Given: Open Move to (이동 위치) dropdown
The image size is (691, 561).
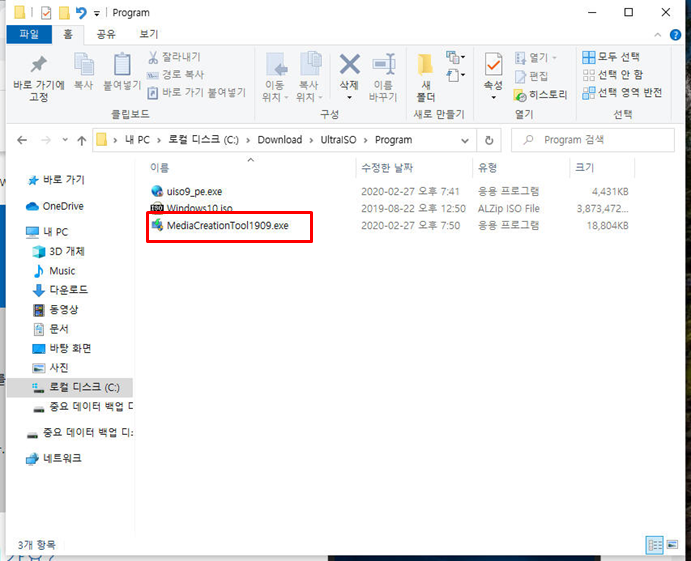Looking at the screenshot, I should coord(275,78).
